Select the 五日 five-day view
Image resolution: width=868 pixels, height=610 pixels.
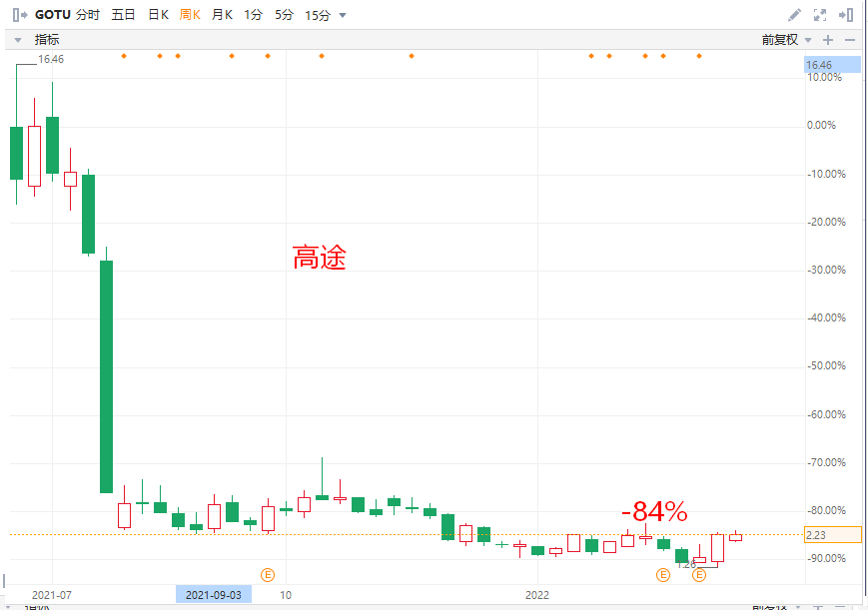(124, 15)
